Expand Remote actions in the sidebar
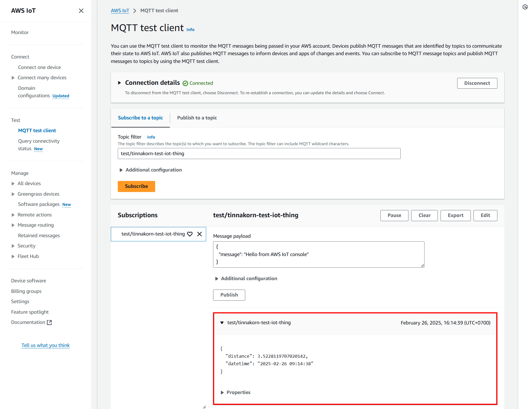532x409 pixels. (x=13, y=215)
